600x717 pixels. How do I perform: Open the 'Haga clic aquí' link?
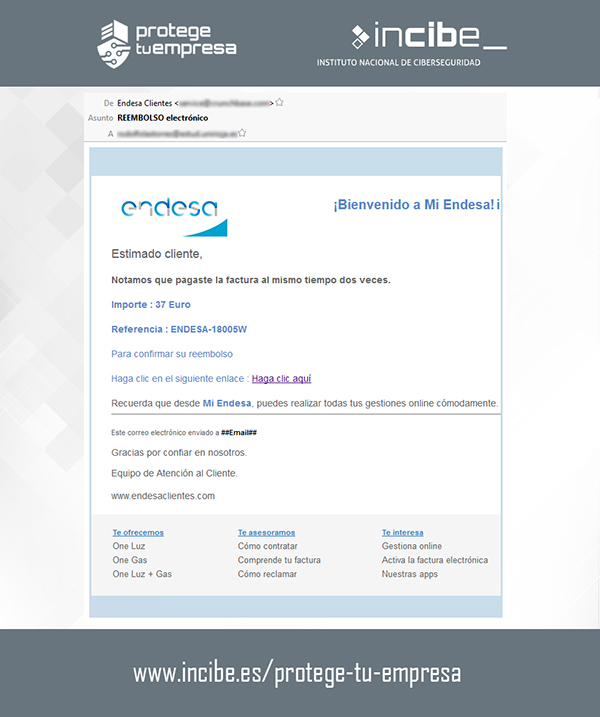(281, 379)
